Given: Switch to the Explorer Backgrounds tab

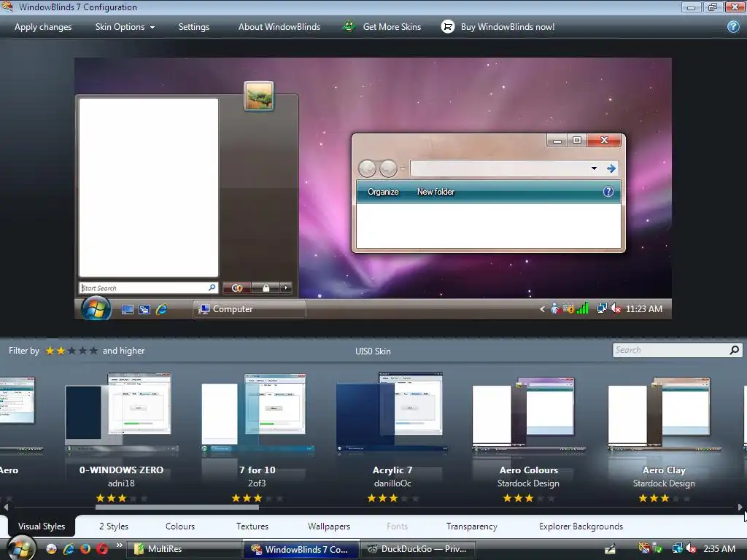Looking at the screenshot, I should pos(581,526).
